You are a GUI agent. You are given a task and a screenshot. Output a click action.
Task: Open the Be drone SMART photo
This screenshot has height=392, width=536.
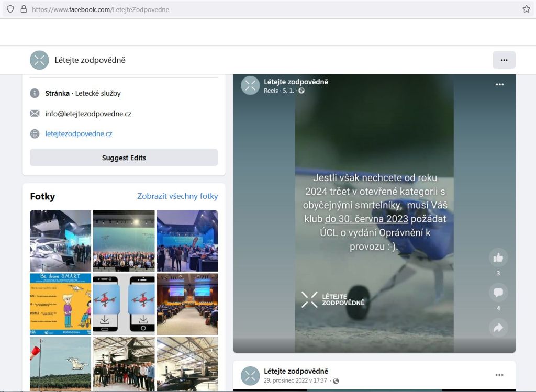click(60, 304)
